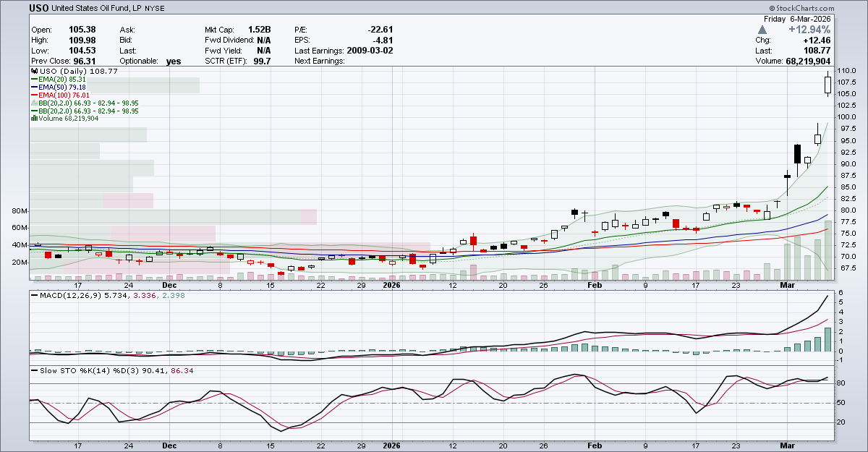The width and height of the screenshot is (868, 452).
Task: Click the High value 109.98
Action: coord(81,40)
